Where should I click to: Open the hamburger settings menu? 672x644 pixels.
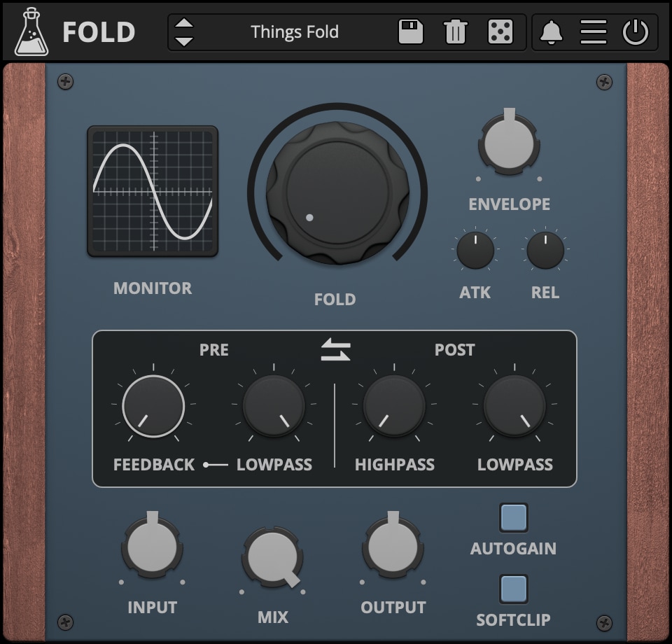click(x=593, y=31)
